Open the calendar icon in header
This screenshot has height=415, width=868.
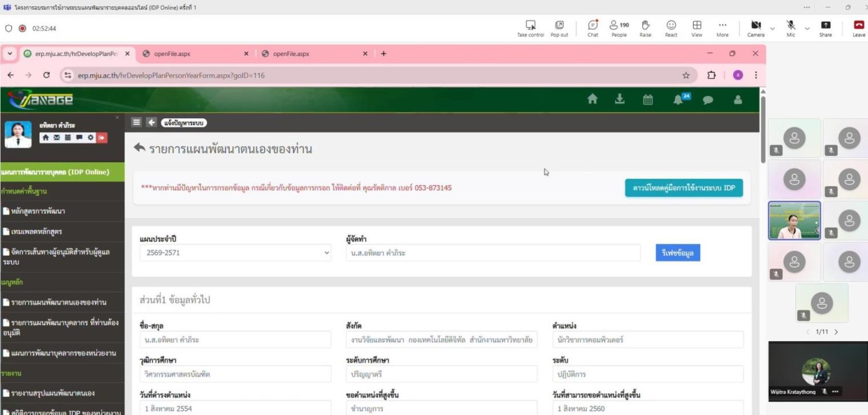click(x=647, y=100)
